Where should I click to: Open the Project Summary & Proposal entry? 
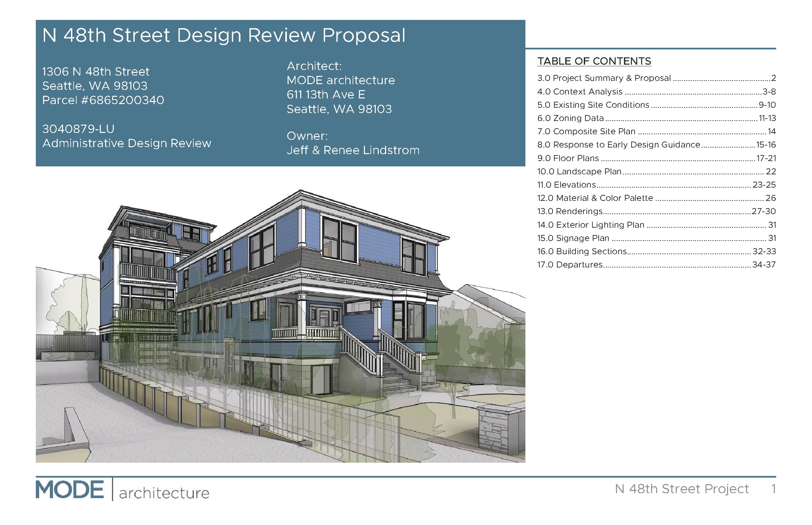click(x=604, y=78)
